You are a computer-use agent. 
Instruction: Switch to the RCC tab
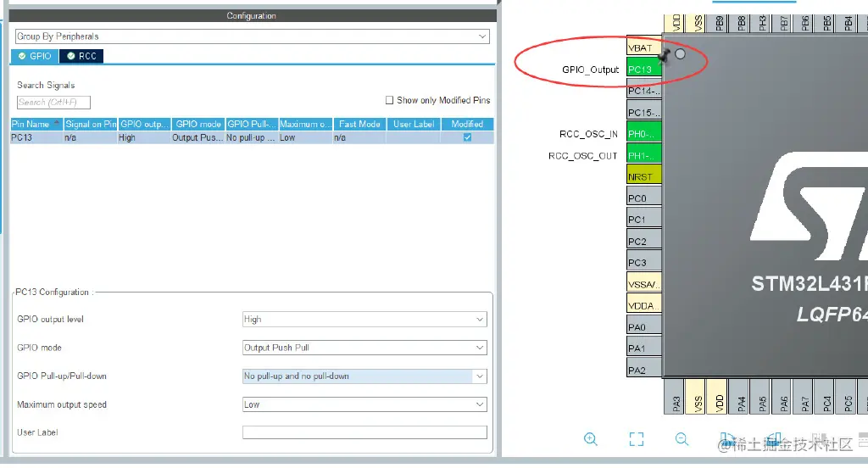[81, 56]
